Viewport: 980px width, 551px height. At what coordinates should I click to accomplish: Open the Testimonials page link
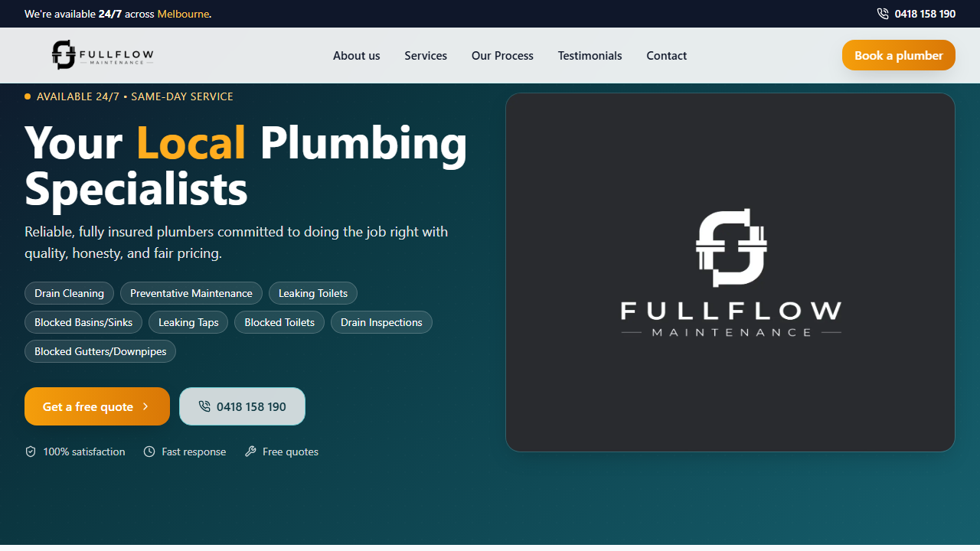click(590, 56)
